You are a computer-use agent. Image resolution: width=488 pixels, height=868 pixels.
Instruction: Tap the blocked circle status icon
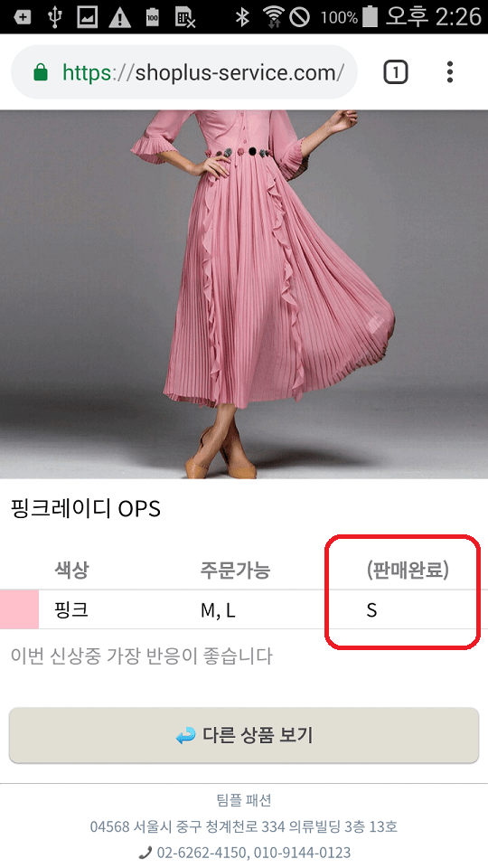(x=300, y=17)
